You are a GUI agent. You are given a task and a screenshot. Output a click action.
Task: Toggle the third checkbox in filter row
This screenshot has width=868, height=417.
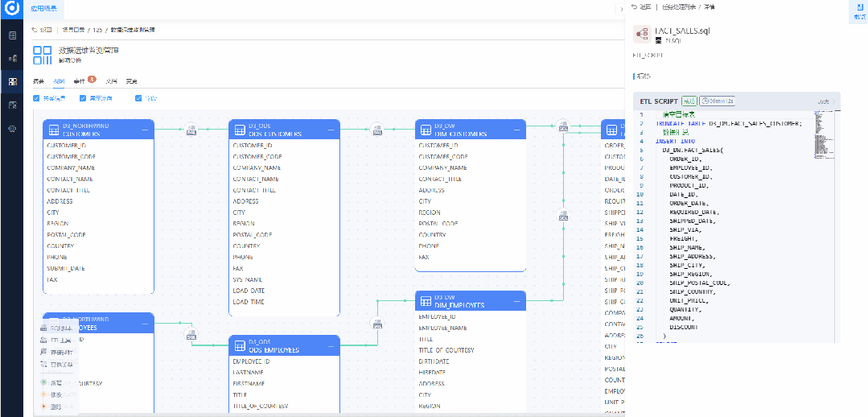[138, 98]
